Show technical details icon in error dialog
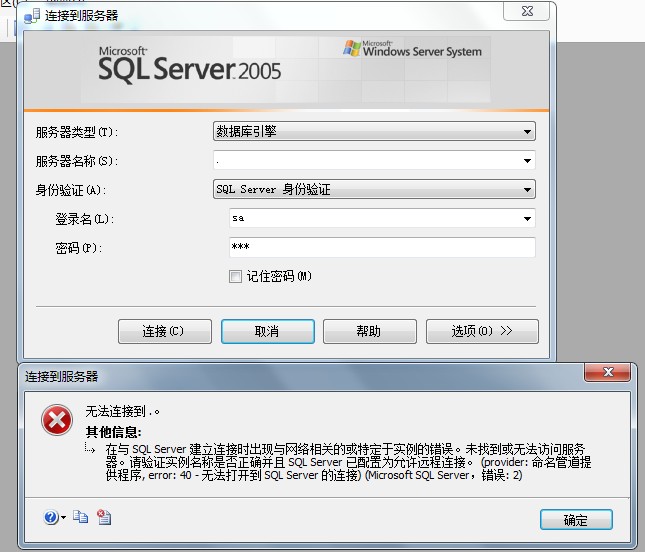Screen dimensions: 645x552 click(x=104, y=517)
